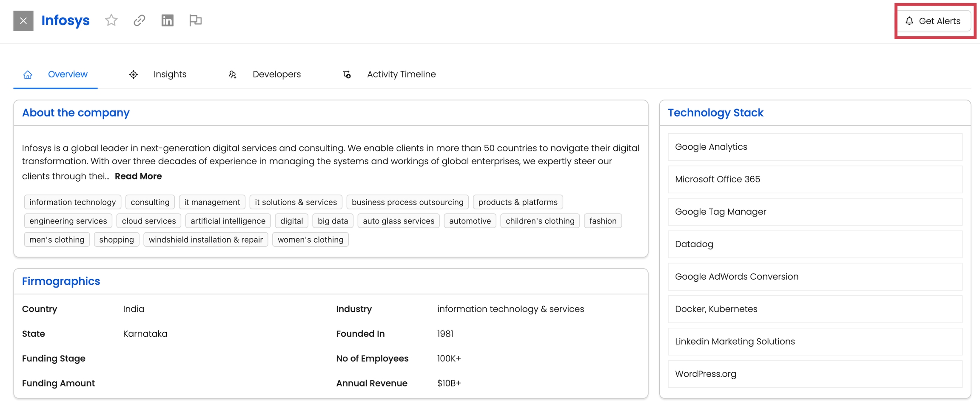This screenshot has width=980, height=406.
Task: Click the home icon on Overview tab
Action: (28, 74)
